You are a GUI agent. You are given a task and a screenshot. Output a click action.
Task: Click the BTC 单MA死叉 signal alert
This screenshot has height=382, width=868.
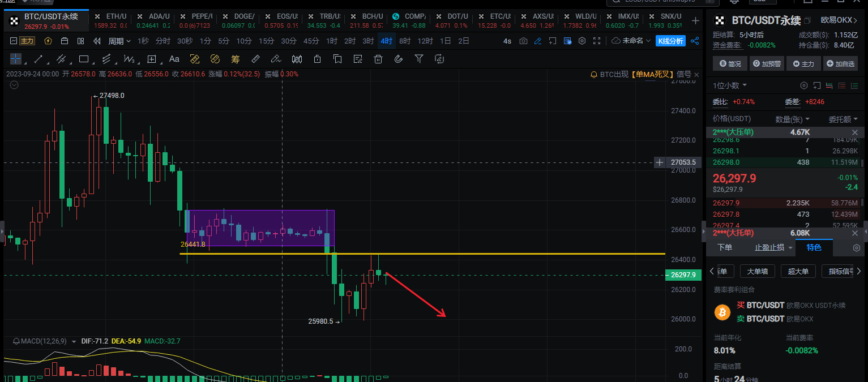click(x=640, y=74)
